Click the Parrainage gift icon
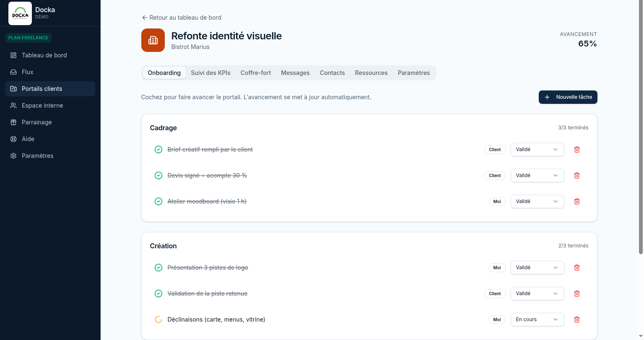 [13, 122]
